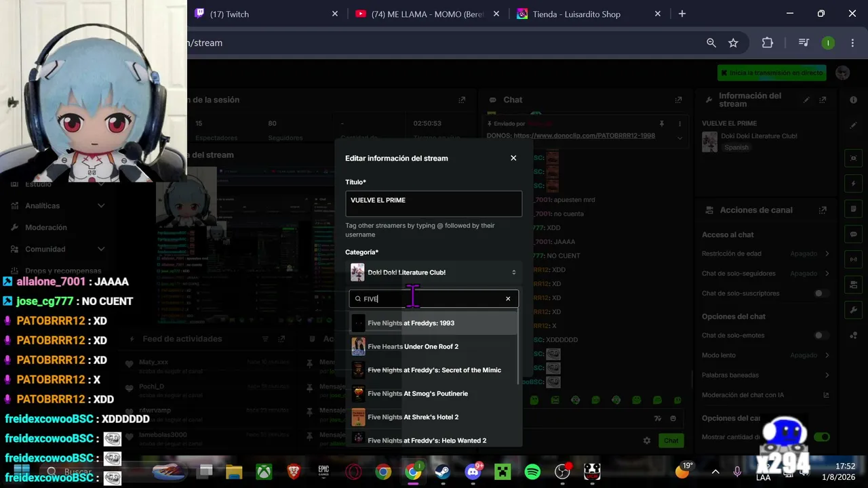
Task: Bookmark this page with the star icon
Action: 733,43
